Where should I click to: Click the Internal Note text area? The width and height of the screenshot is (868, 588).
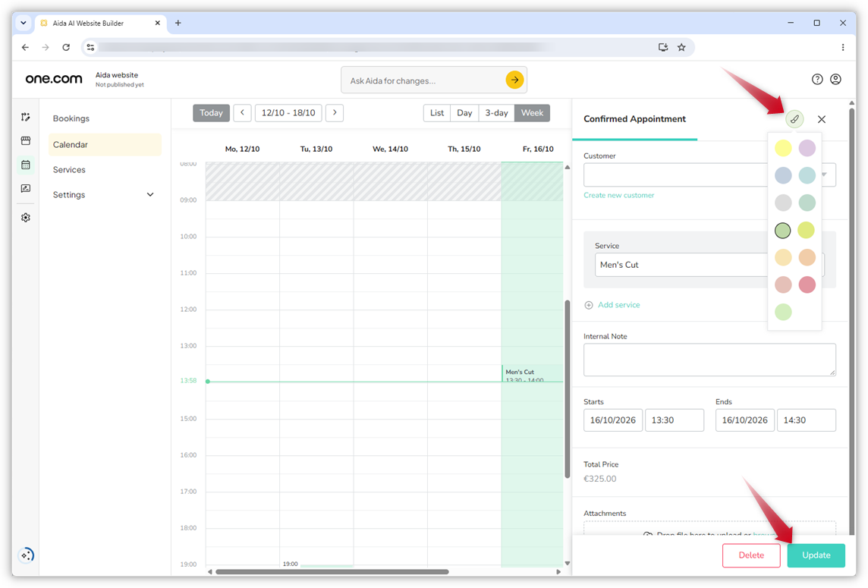click(709, 360)
